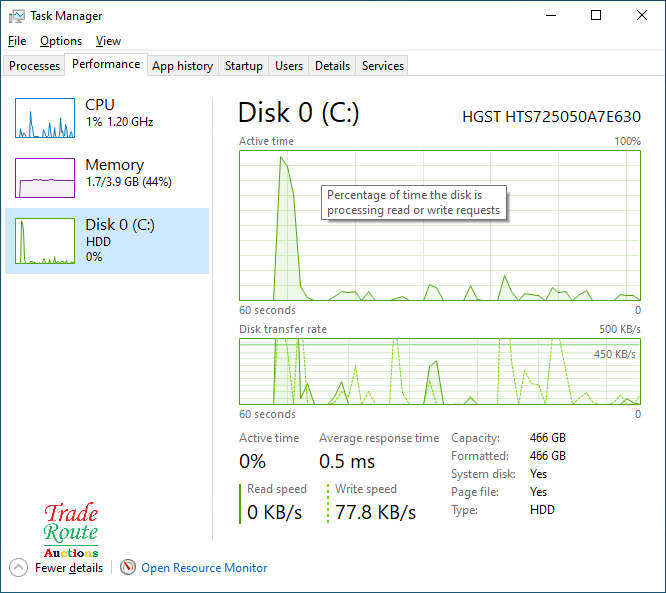Image resolution: width=666 pixels, height=593 pixels.
Task: Switch to the Details tab
Action: point(332,66)
